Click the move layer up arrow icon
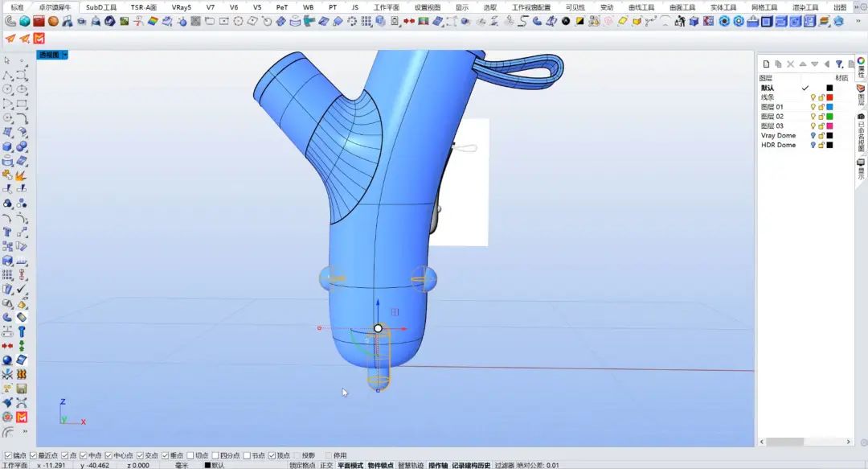This screenshot has width=868, height=469. point(802,64)
